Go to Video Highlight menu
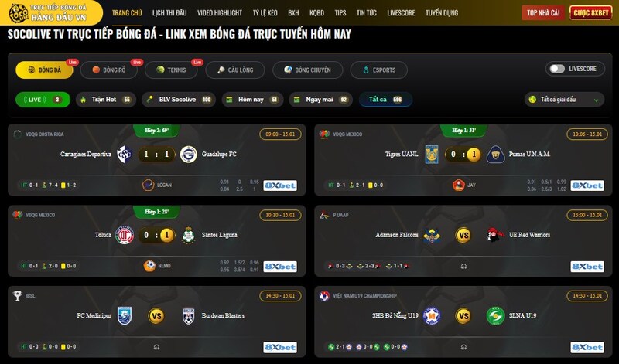The height and width of the screenshot is (364, 619). tap(220, 13)
